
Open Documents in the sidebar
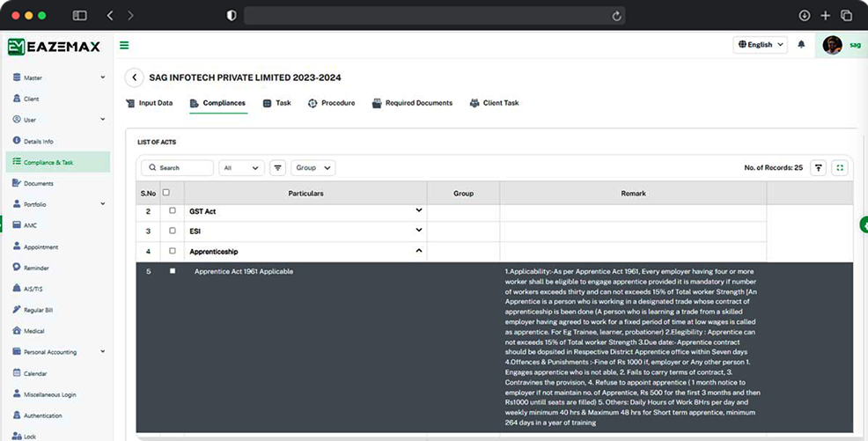(x=33, y=183)
